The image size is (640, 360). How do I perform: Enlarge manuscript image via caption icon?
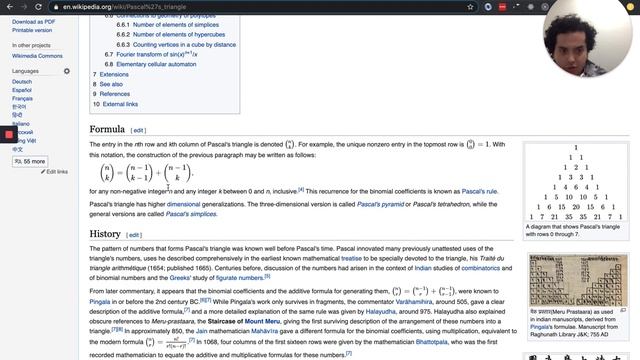click(622, 311)
